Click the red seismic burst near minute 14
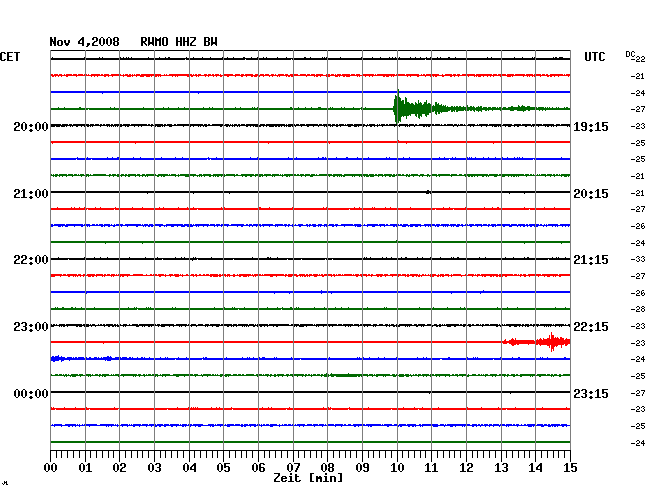650x494 pixels. pyautogui.click(x=552, y=342)
